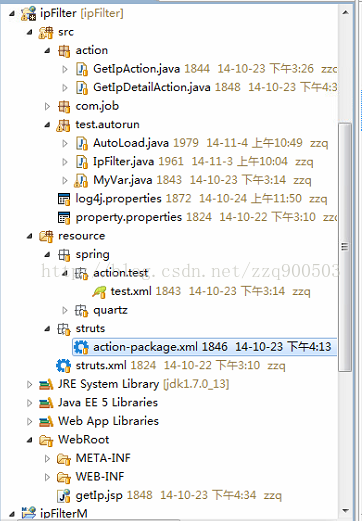Click the META-INF folder icon

click(x=64, y=459)
